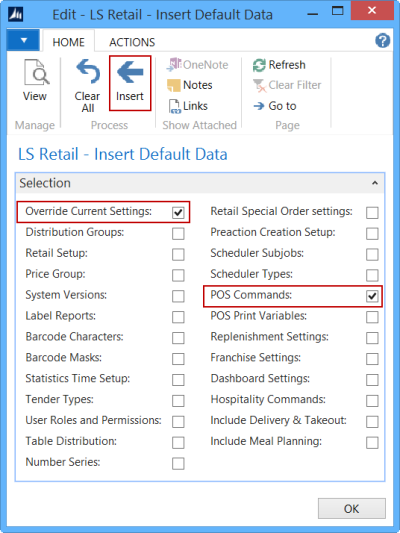Uncheck the POS Commands checkbox
The height and width of the screenshot is (533, 400).
[x=372, y=296]
